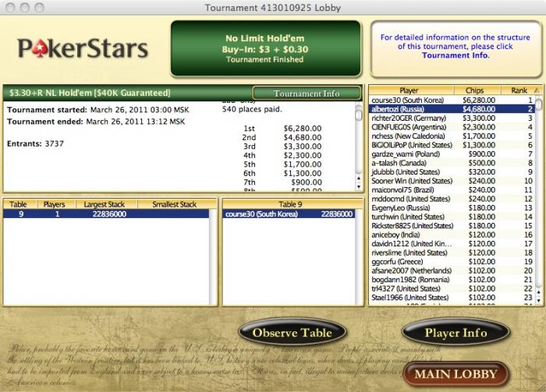Select turchwin (United States) player row
The width and height of the screenshot is (546, 392).
(452, 217)
